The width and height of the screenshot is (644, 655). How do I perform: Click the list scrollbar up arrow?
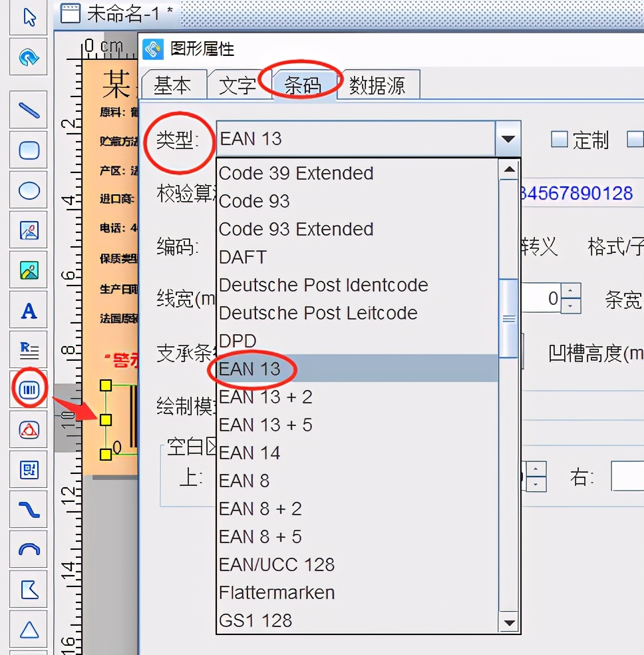point(509,169)
